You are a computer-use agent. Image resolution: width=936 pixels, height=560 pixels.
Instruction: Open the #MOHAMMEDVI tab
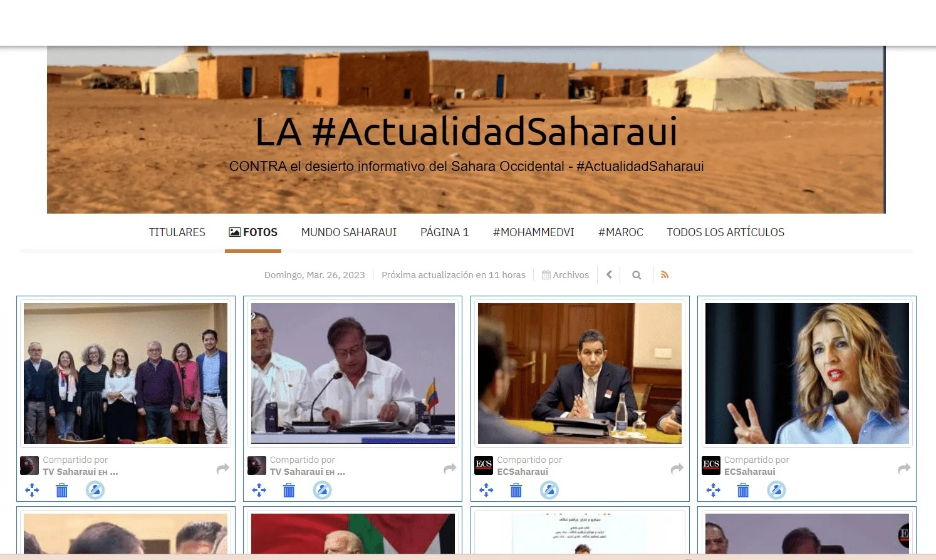tap(534, 232)
